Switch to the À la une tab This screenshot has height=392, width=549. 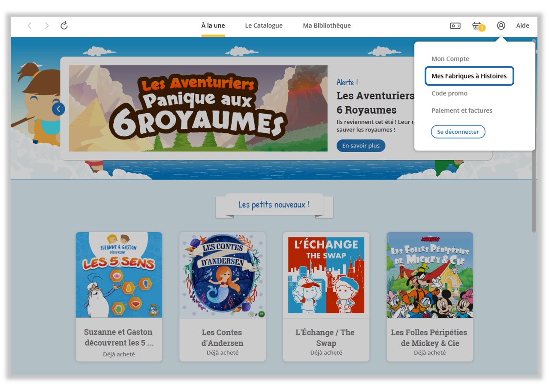213,26
